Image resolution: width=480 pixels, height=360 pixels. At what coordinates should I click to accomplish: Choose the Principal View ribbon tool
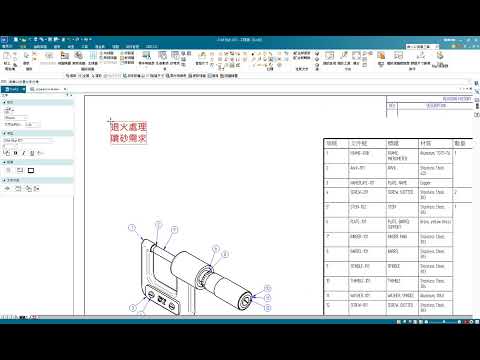pyautogui.click(x=79, y=56)
